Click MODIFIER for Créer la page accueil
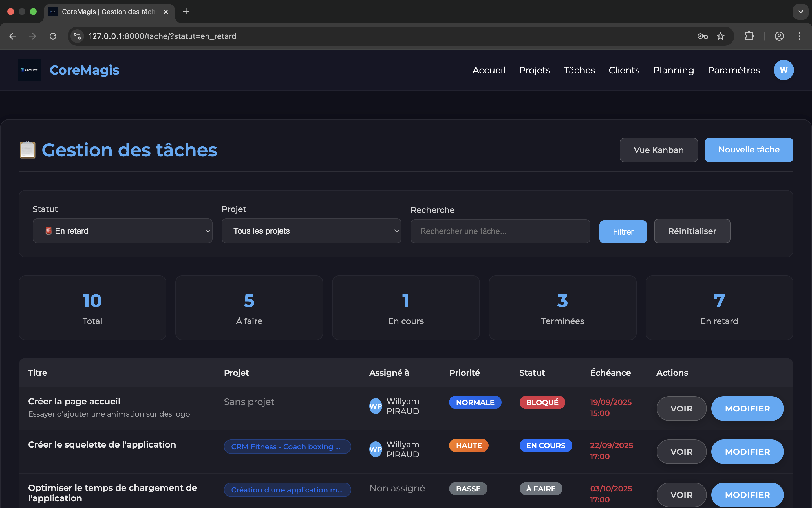Viewport: 812px width, 508px height. click(x=748, y=409)
